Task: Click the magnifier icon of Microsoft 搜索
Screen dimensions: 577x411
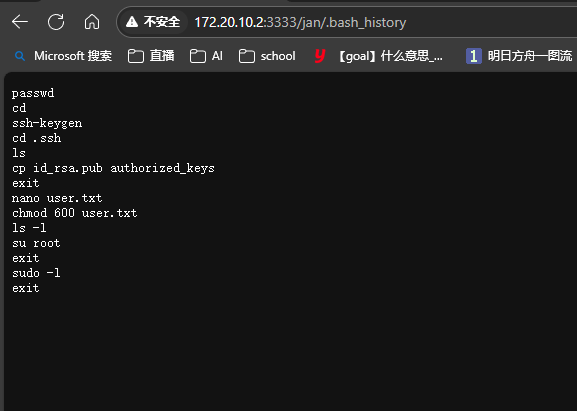Action: pos(20,56)
